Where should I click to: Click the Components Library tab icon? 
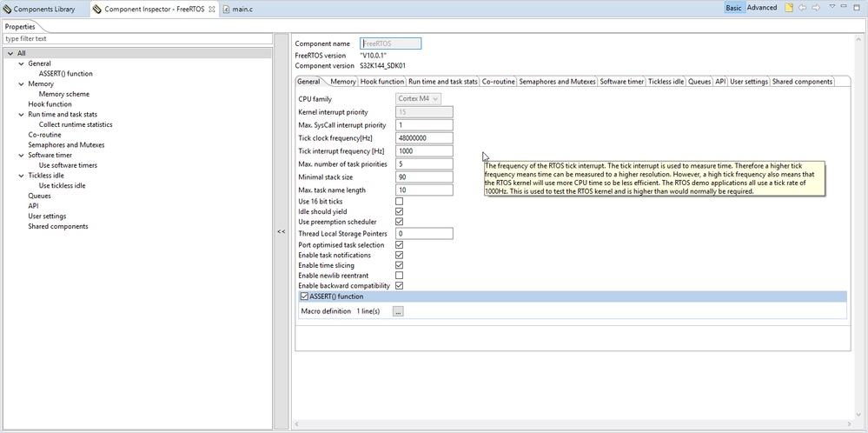(7, 9)
